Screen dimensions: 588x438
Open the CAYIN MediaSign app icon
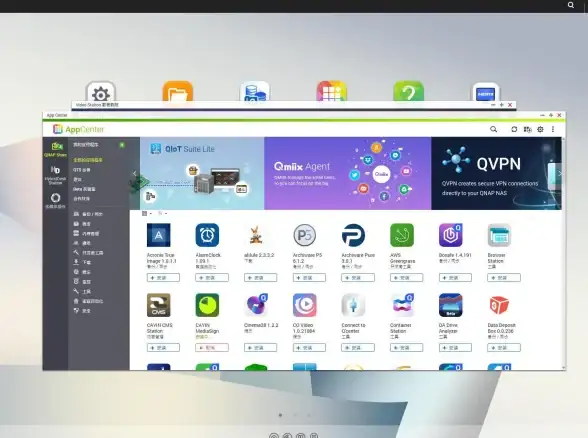click(207, 305)
